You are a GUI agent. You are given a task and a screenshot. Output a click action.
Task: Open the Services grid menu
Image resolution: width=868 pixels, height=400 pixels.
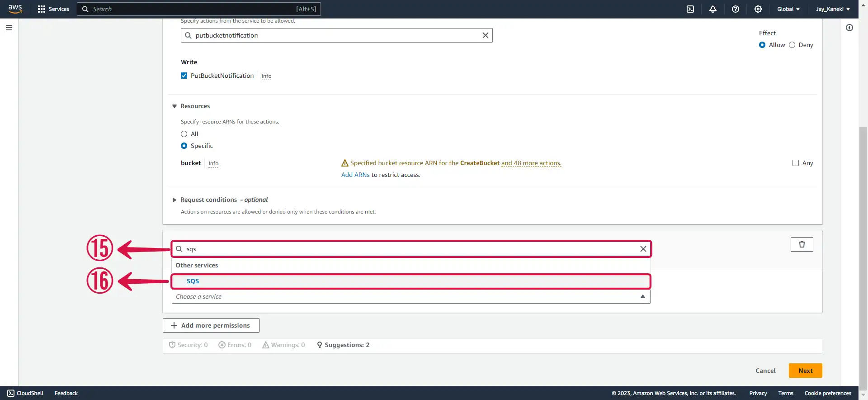tap(53, 9)
